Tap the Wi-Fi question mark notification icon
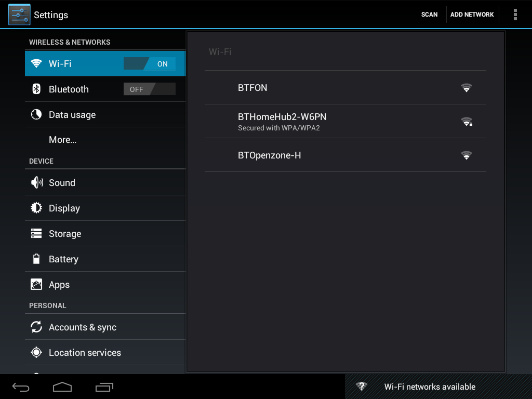The image size is (532, 399). pyautogui.click(x=362, y=386)
